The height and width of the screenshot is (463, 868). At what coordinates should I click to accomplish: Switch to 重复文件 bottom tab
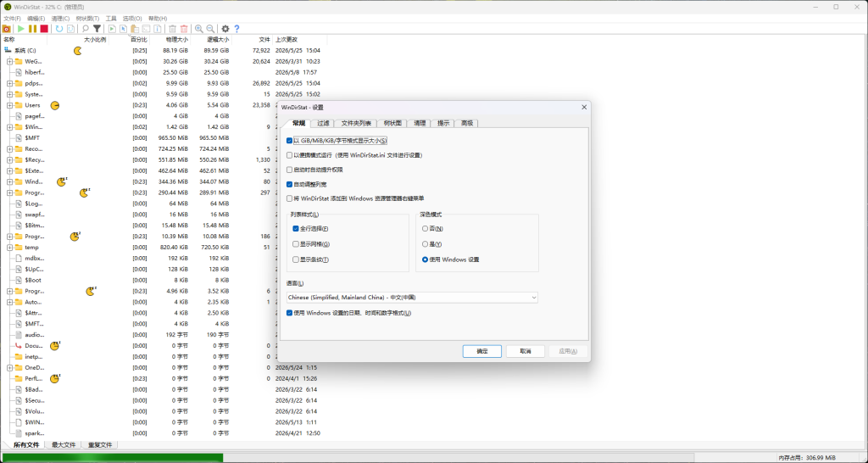[x=100, y=444]
